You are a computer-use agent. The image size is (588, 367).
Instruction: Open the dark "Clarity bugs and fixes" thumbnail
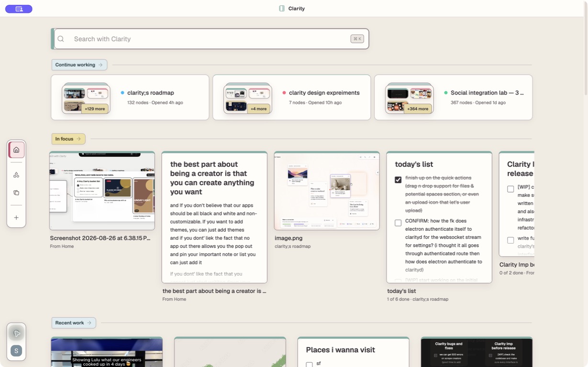click(477, 352)
